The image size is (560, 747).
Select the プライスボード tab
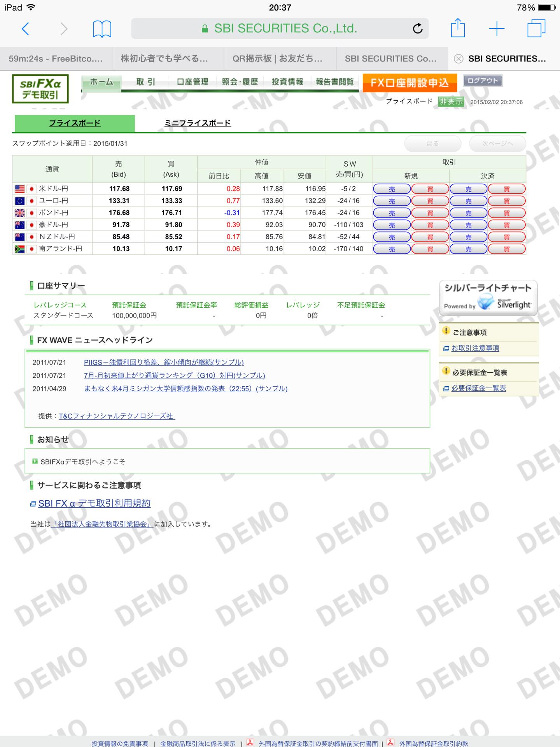[75, 123]
